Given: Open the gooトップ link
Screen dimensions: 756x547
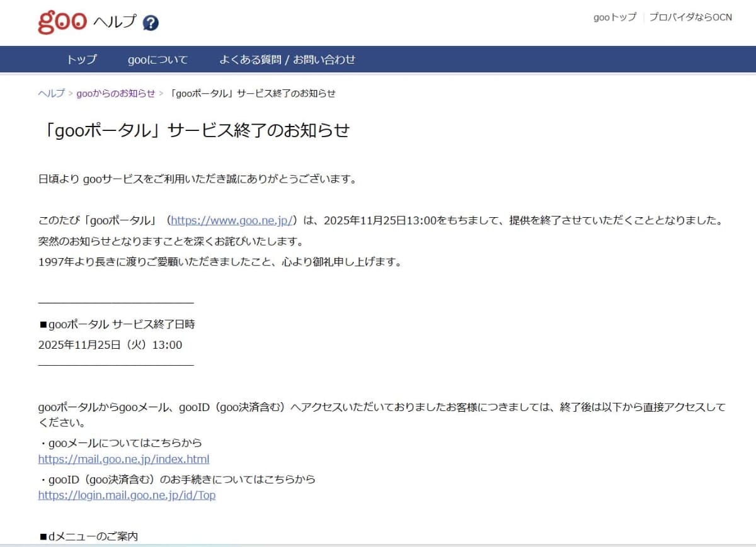Looking at the screenshot, I should click(x=615, y=17).
